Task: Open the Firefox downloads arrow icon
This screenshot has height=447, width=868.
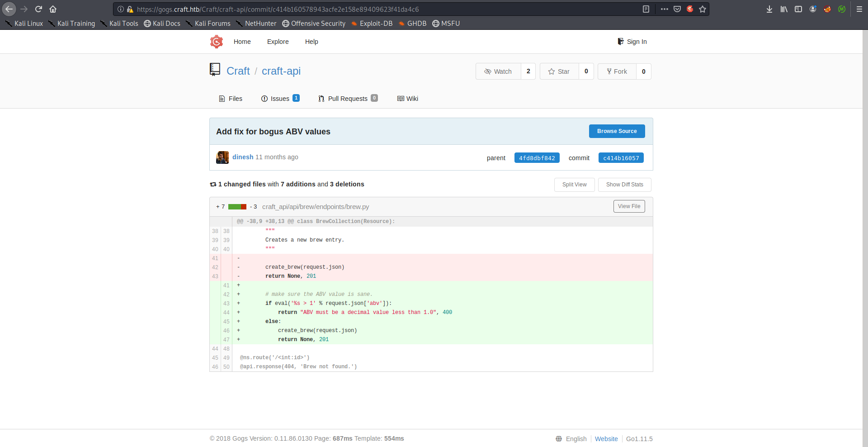Action: (769, 9)
